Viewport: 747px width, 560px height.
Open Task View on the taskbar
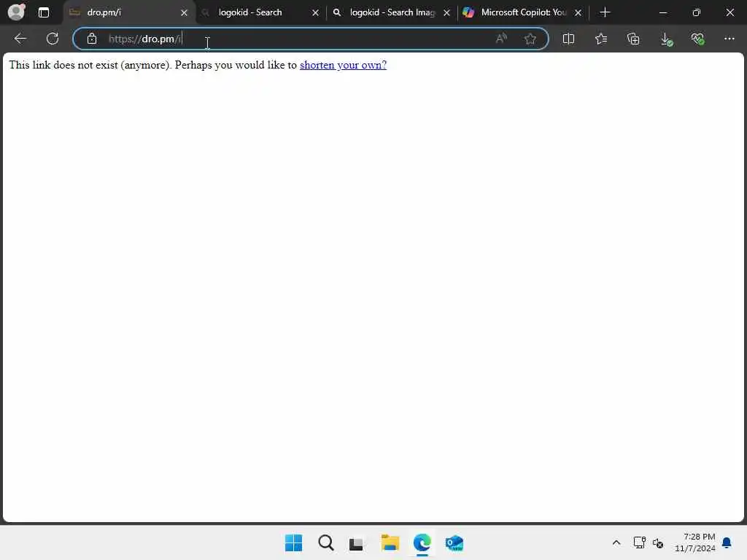(x=356, y=543)
